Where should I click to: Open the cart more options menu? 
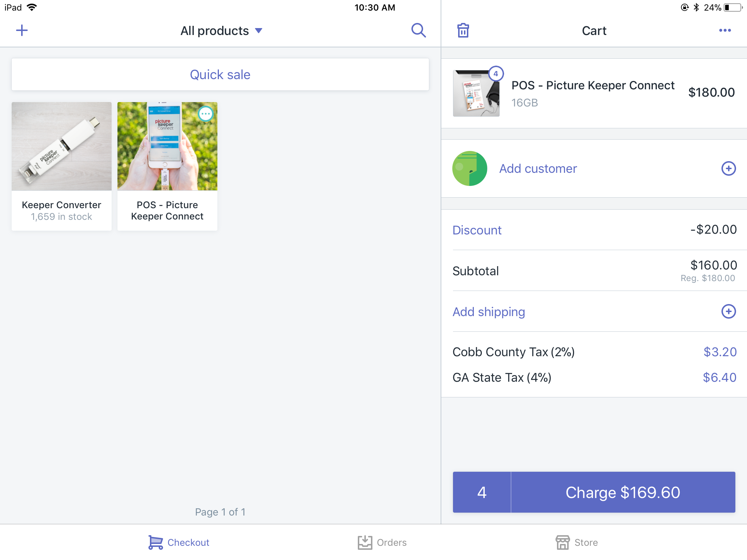[725, 30]
